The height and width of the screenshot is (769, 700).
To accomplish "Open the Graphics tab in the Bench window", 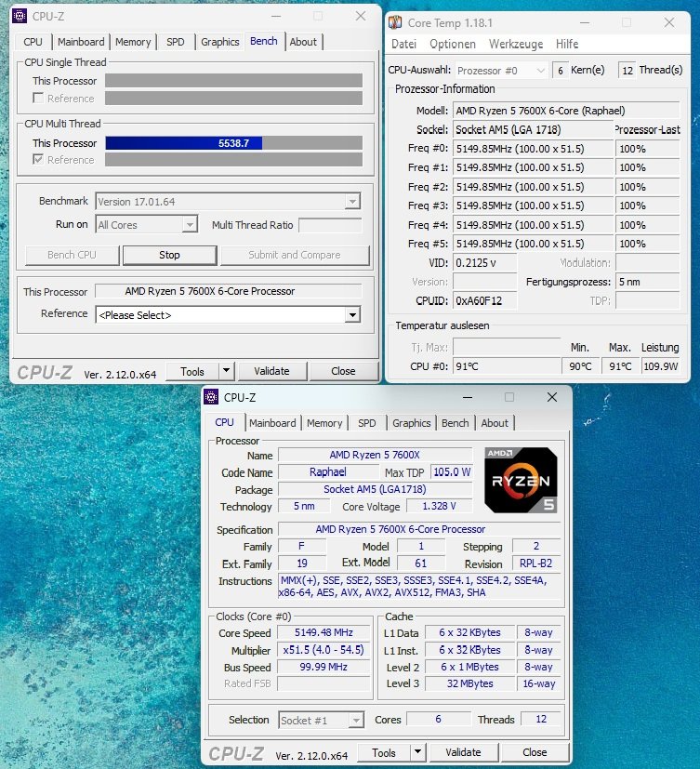I will (219, 42).
